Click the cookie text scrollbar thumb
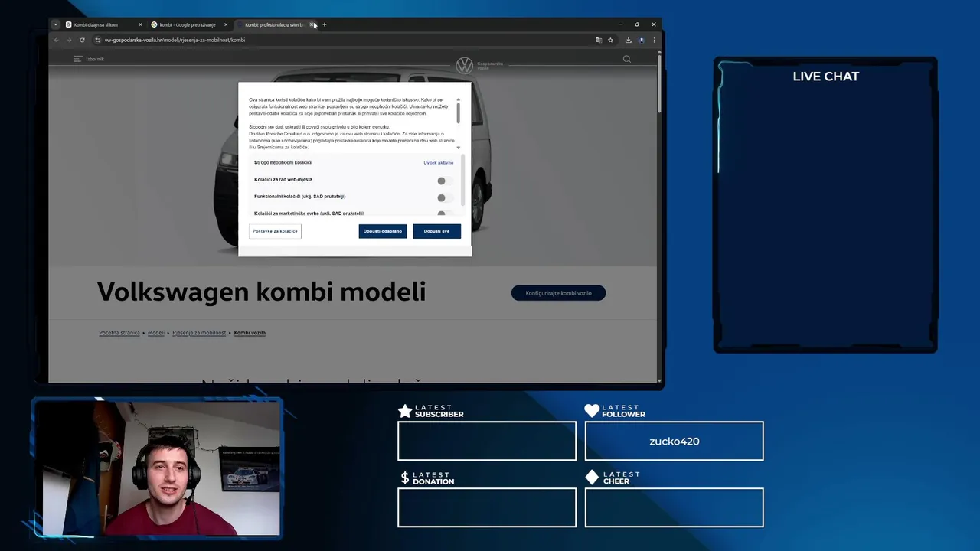The height and width of the screenshot is (551, 980). coord(459,113)
